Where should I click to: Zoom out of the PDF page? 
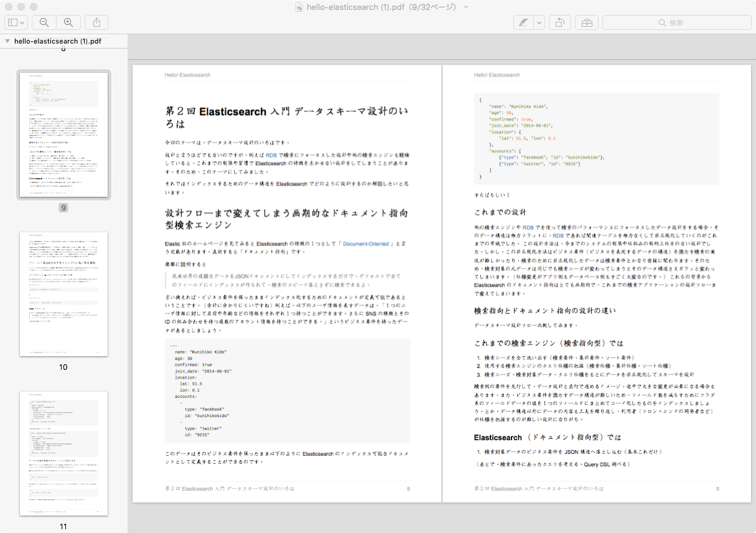click(x=44, y=22)
